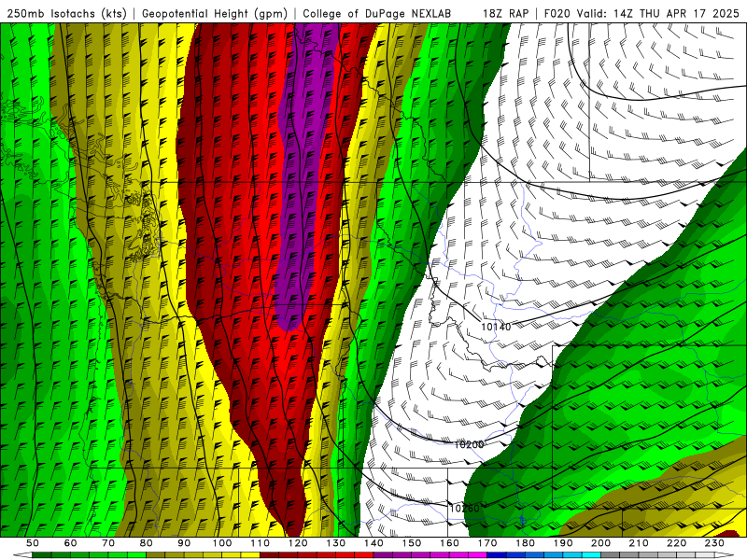This screenshot has width=747, height=560.
Task: Click the "14Z THU APR 17 2025" valid time
Action: (676, 13)
